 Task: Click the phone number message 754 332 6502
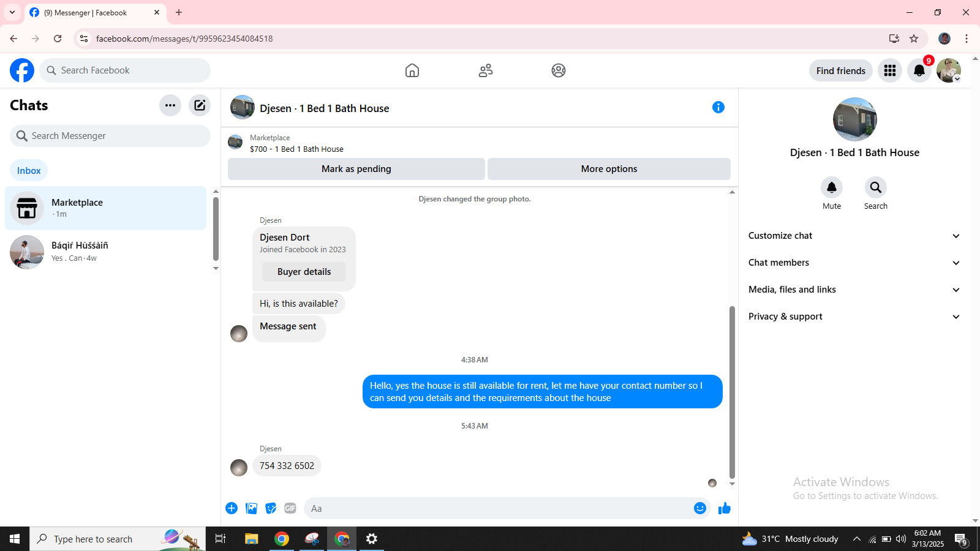[287, 466]
